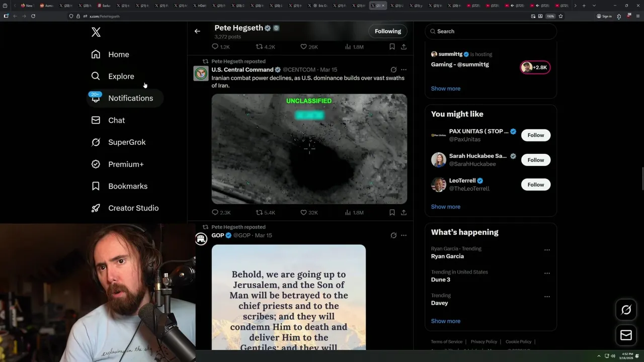Share the CENTCOM post
This screenshot has width=644, height=362.
click(404, 213)
